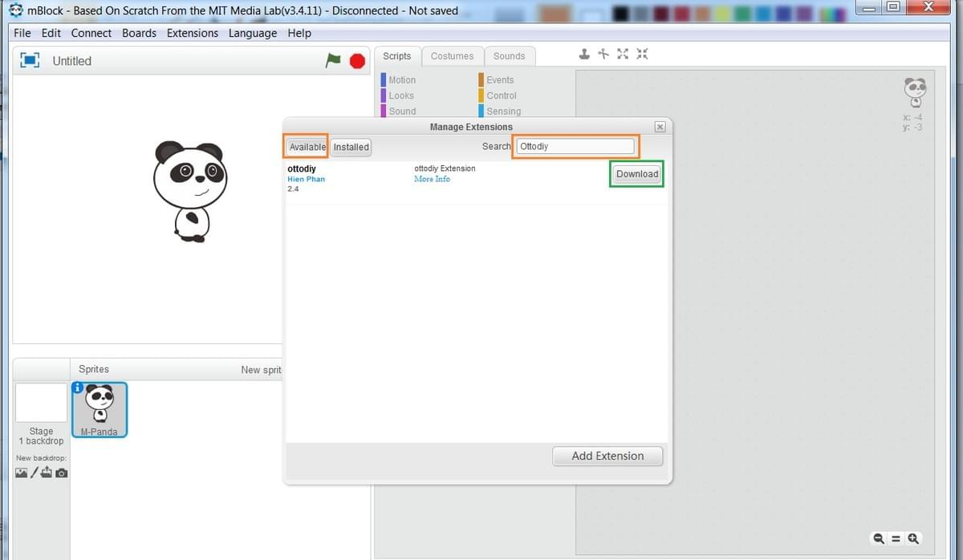
Task: Choose backdrop from library icon
Action: click(21, 473)
